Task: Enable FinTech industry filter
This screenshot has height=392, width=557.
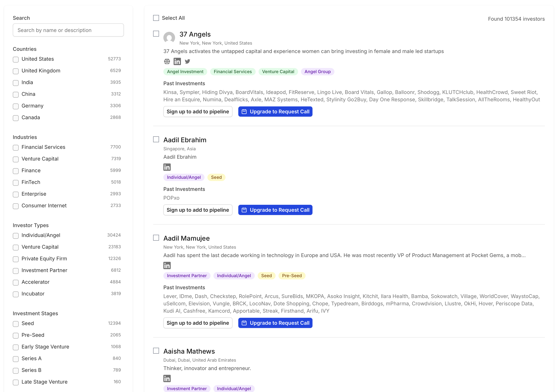Action: (16, 182)
